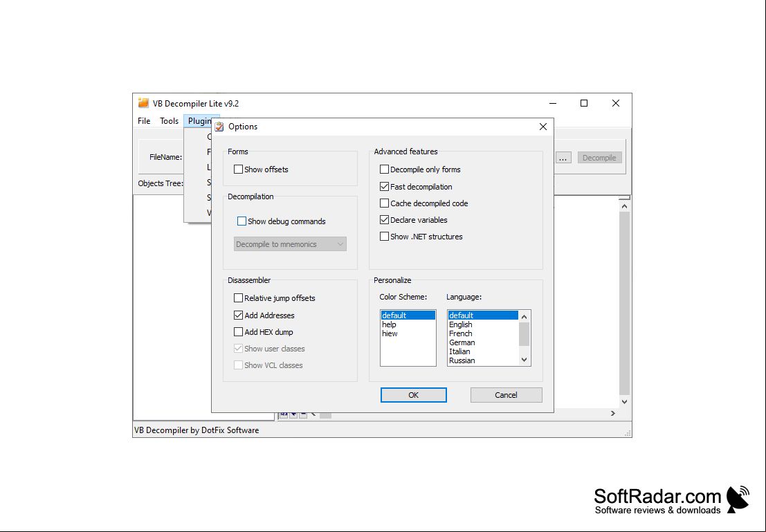
Task: Minimize the VB Decompiler Lite window
Action: click(x=553, y=103)
